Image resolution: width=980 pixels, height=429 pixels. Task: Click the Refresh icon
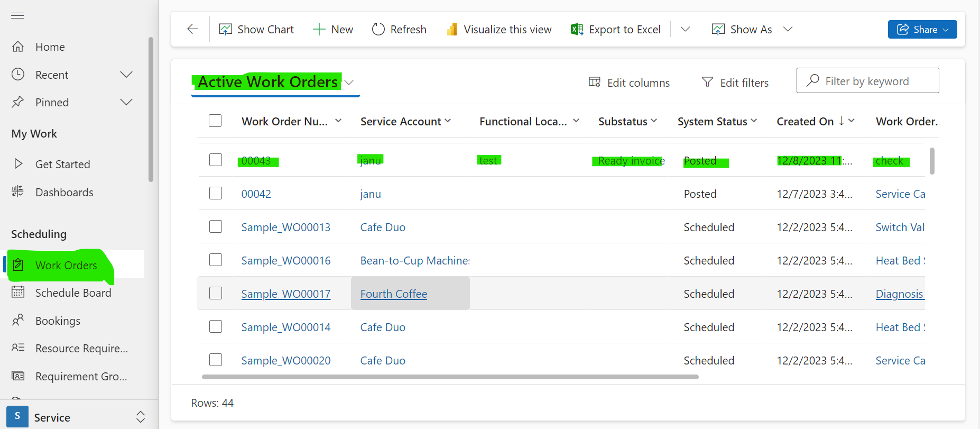[378, 29]
